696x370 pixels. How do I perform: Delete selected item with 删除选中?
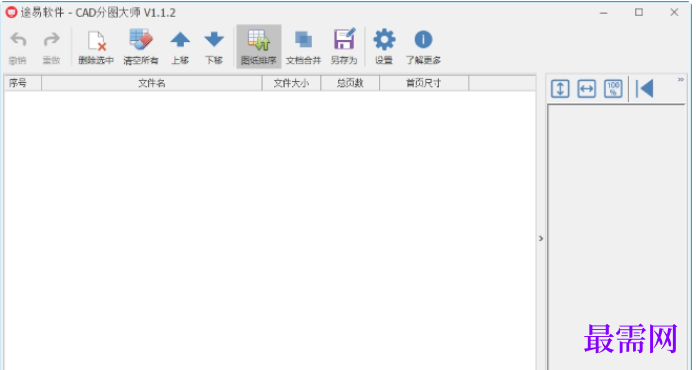click(96, 47)
